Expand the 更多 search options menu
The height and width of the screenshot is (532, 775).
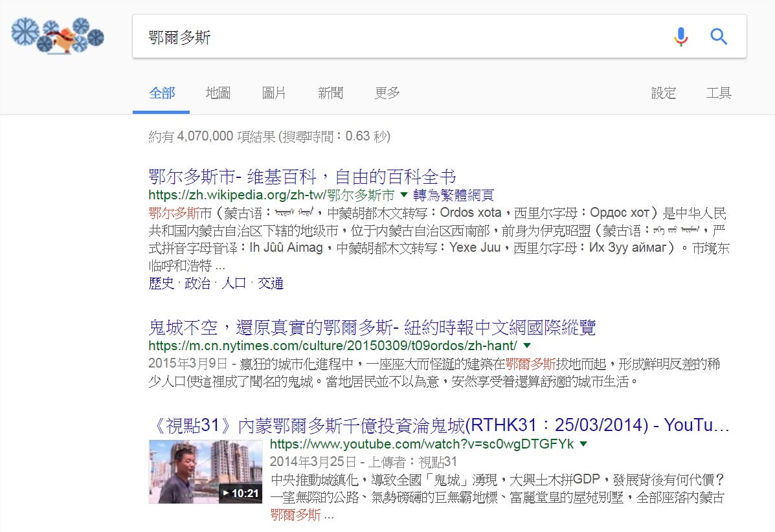point(387,93)
